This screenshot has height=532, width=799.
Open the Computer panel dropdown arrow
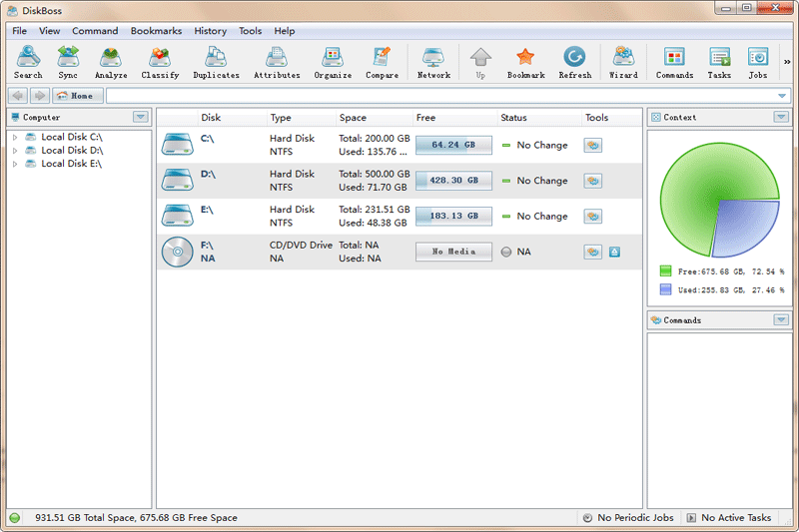pos(140,117)
